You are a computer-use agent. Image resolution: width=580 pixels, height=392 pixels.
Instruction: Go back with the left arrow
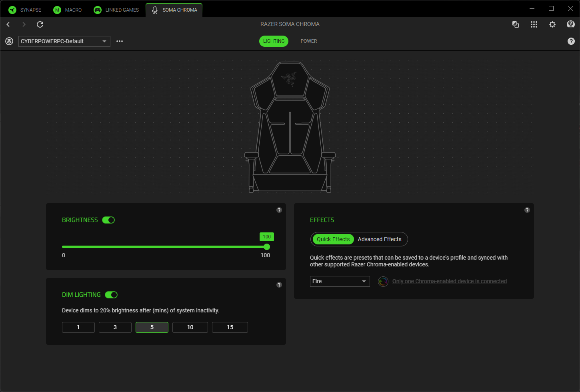(8, 24)
